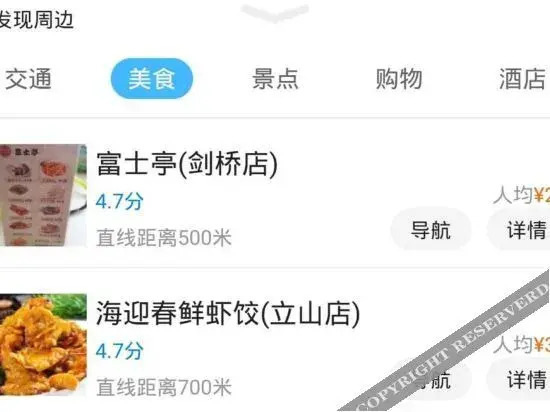Tap the 直线距离700米 distance text

tap(164, 387)
